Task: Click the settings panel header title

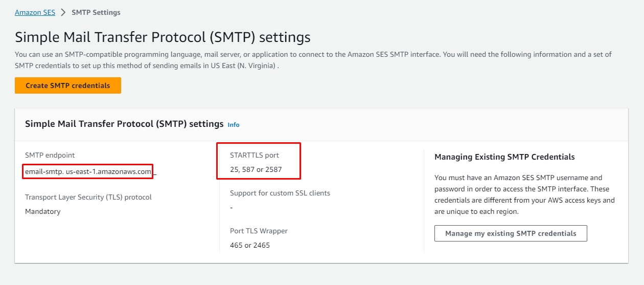Action: point(124,124)
